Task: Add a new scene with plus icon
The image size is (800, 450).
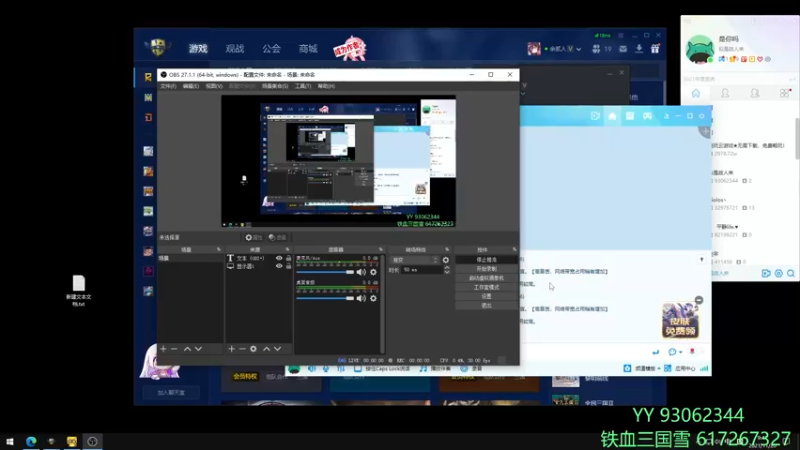Action: pos(163,349)
